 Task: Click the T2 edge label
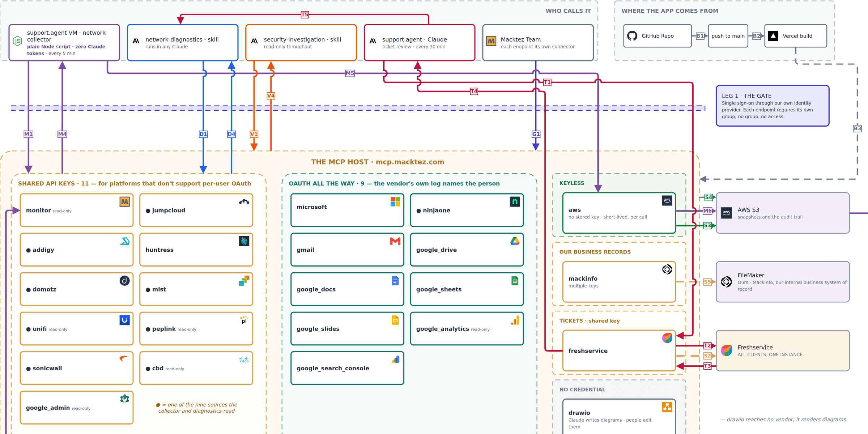(707, 345)
